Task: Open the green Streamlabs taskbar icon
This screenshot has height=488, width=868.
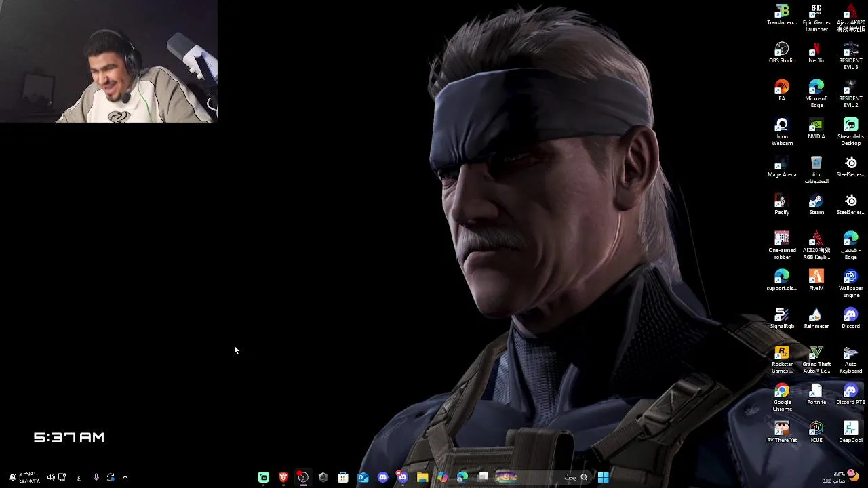Action: 264,477
